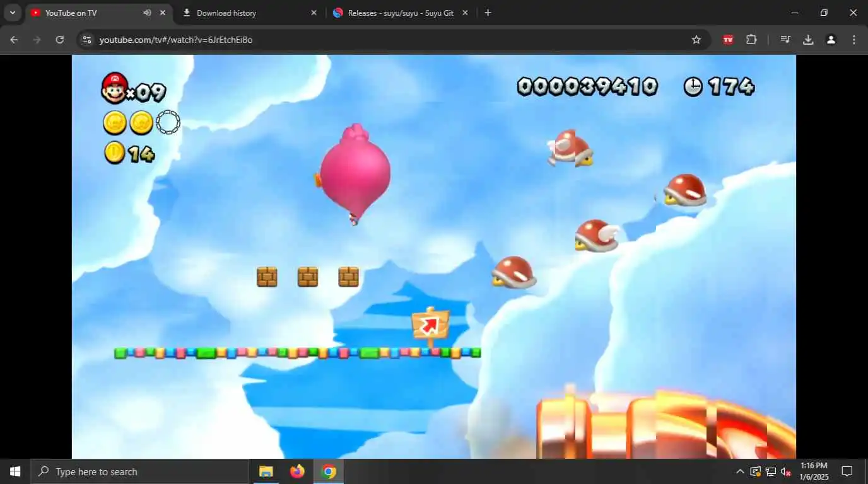
Task: Mute audio on YouTube on TV tab
Action: (x=147, y=13)
